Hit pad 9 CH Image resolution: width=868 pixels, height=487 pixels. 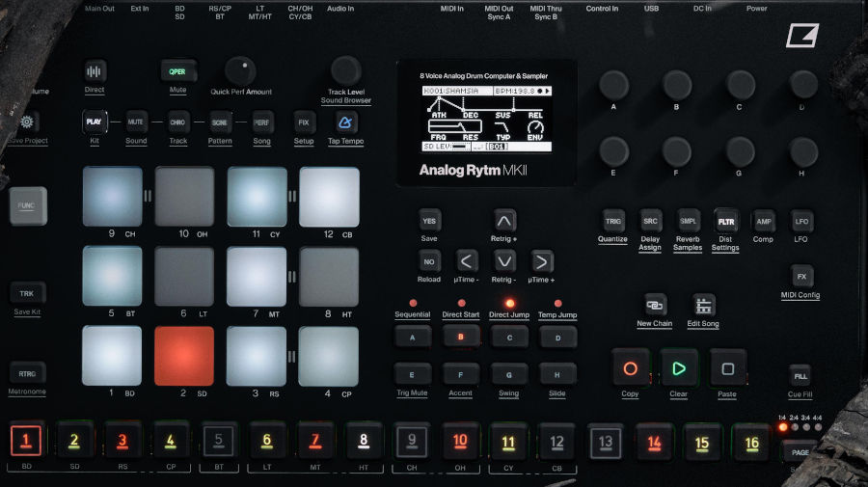tap(113, 197)
